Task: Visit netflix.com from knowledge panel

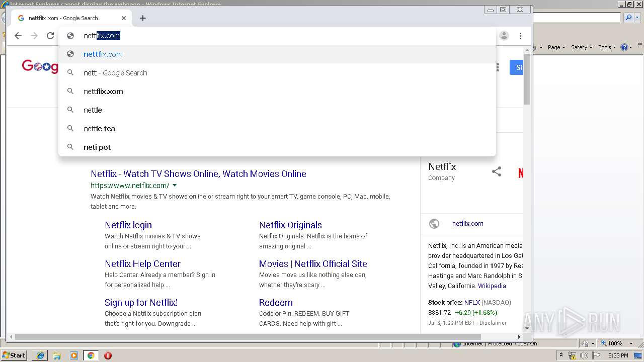Action: [x=467, y=224]
